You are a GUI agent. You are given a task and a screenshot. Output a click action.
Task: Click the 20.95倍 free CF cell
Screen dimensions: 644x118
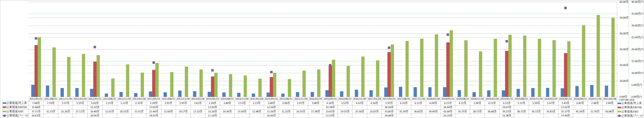95,116
